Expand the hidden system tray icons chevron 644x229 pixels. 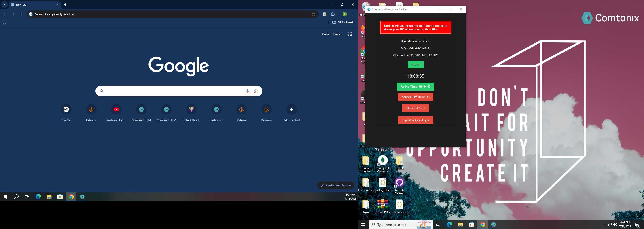(x=604, y=225)
